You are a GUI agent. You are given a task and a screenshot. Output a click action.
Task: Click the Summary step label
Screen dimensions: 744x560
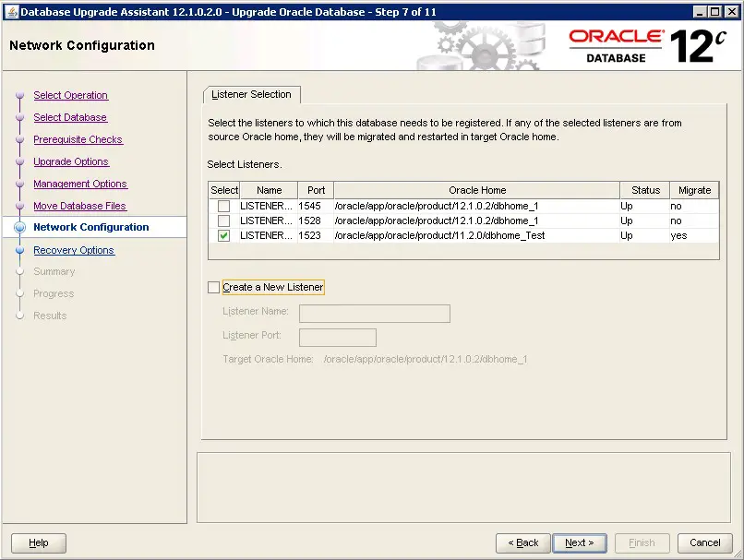(54, 272)
